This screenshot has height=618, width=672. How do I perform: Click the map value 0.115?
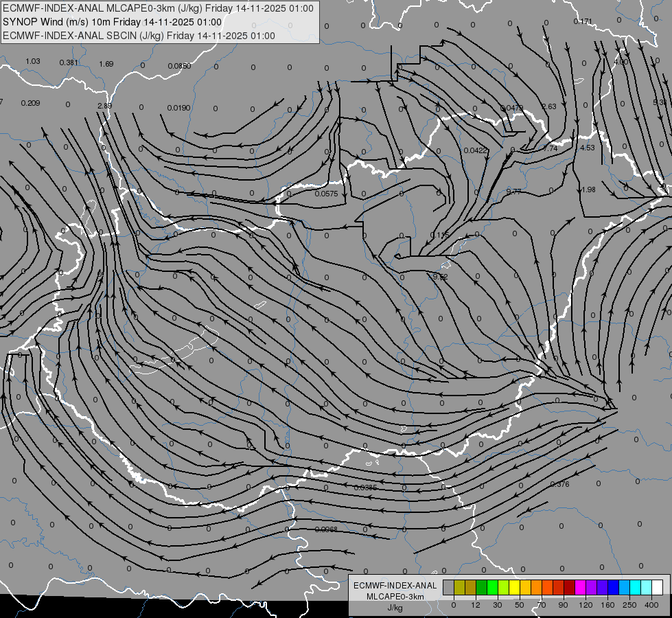coord(440,235)
